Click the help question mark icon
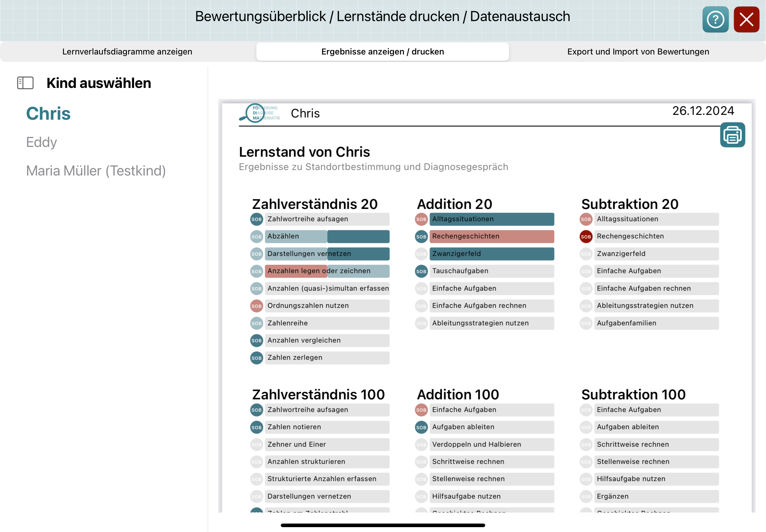766x532 pixels. pyautogui.click(x=715, y=20)
